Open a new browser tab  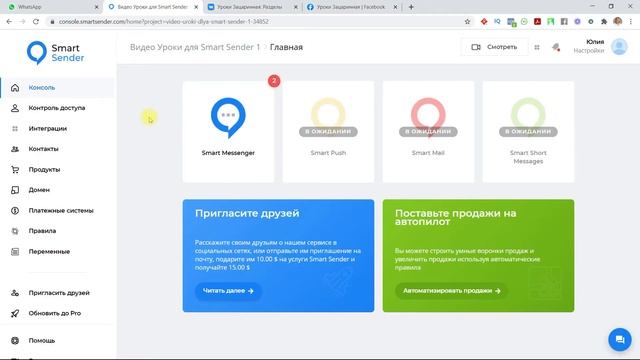pos(411,7)
